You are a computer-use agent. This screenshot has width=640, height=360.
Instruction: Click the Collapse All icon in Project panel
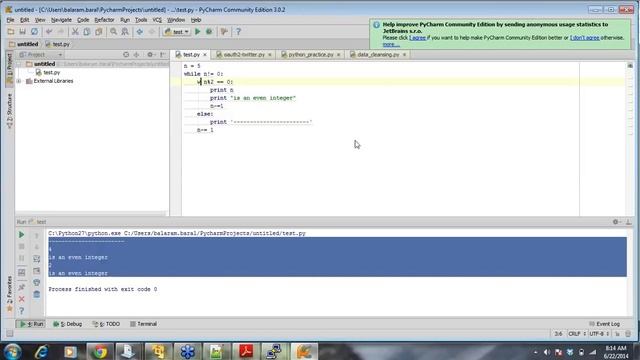pyautogui.click(x=136, y=54)
